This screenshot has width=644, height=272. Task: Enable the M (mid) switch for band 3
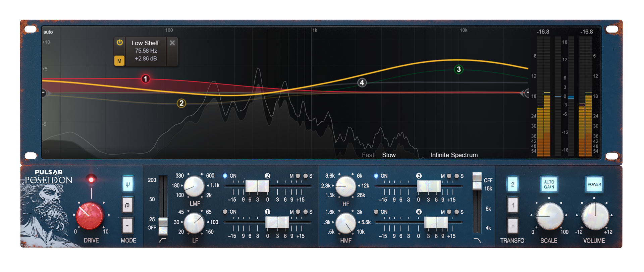point(449,176)
